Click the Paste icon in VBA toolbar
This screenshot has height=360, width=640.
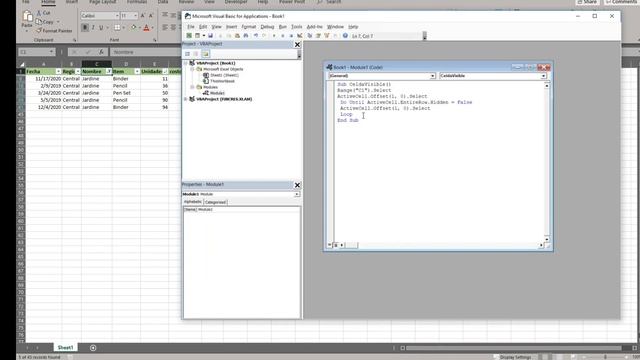tap(237, 36)
